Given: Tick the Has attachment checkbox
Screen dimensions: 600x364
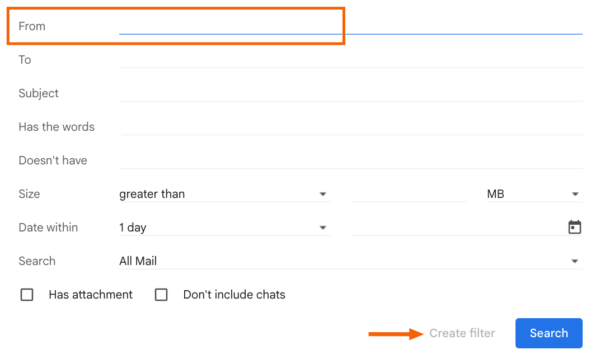Looking at the screenshot, I should pyautogui.click(x=27, y=295).
